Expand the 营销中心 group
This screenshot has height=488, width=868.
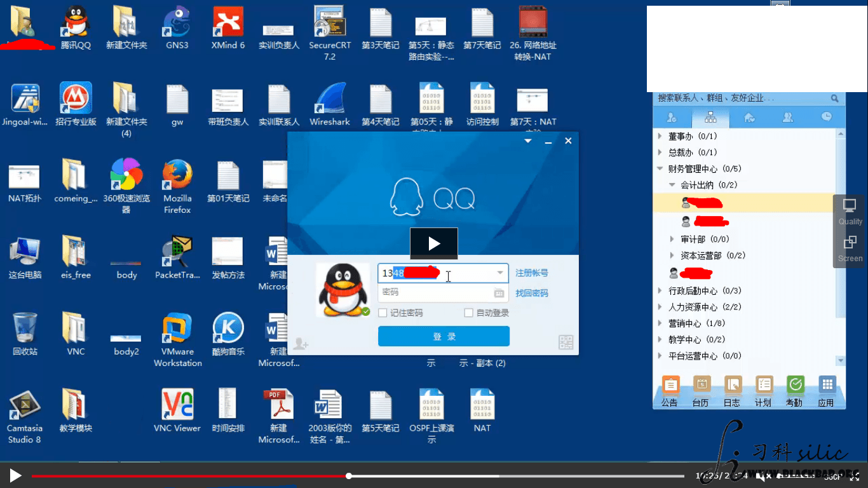point(660,323)
